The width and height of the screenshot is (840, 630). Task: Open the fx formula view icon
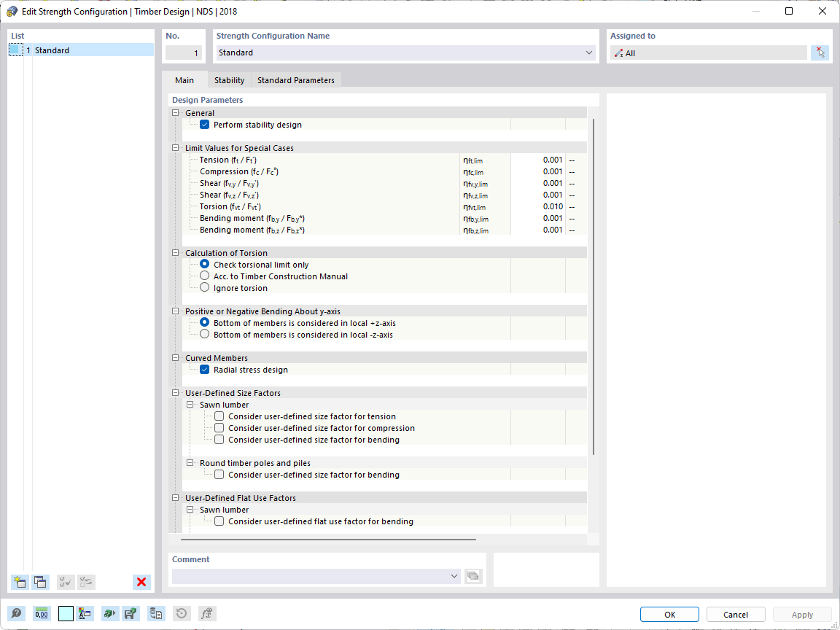[x=207, y=614]
